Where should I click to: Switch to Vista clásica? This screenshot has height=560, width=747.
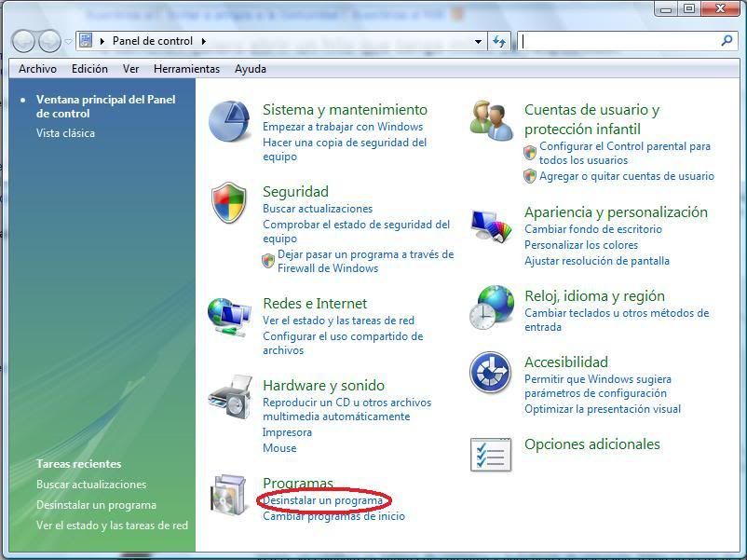coord(65,133)
